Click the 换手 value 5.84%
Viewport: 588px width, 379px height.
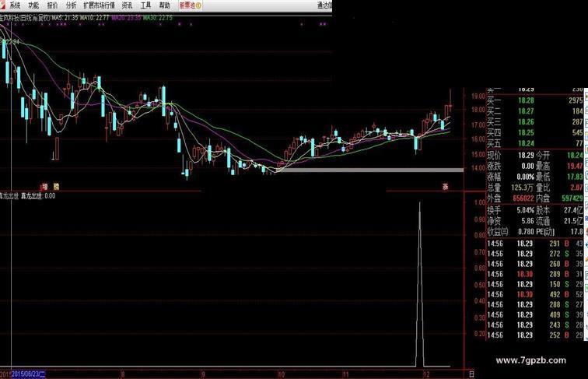click(x=525, y=210)
